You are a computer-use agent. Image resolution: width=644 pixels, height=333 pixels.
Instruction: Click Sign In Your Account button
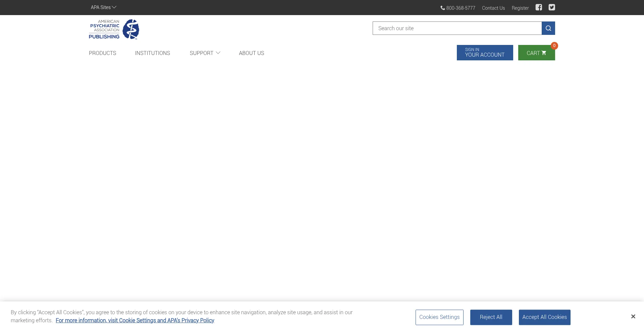tap(485, 53)
